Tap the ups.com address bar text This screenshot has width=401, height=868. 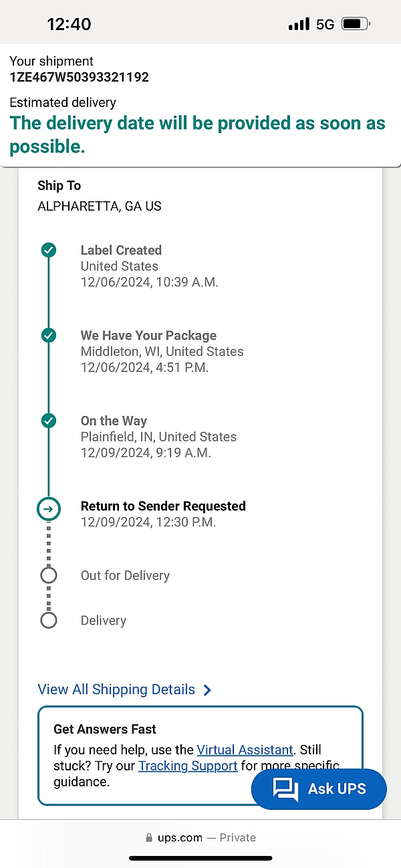[x=180, y=837]
